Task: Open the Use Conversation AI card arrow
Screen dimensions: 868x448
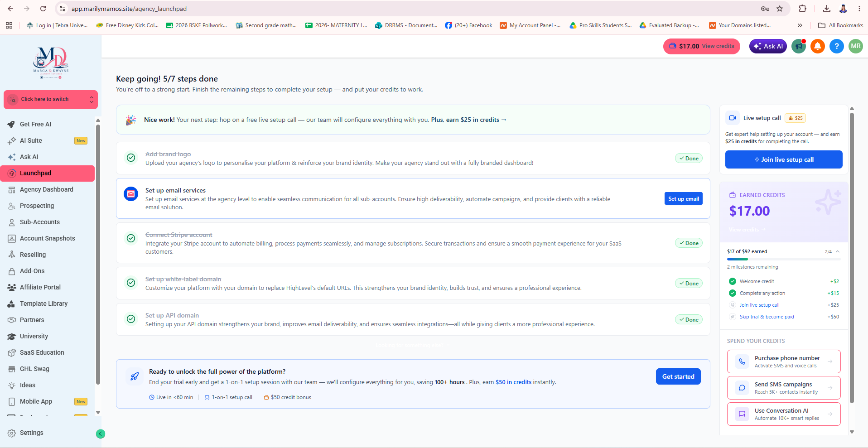Action: point(830,414)
